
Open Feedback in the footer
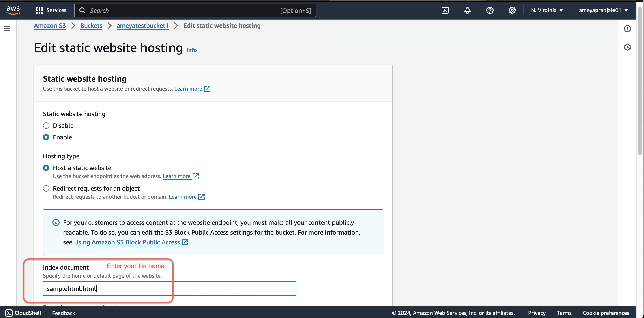(x=64, y=313)
